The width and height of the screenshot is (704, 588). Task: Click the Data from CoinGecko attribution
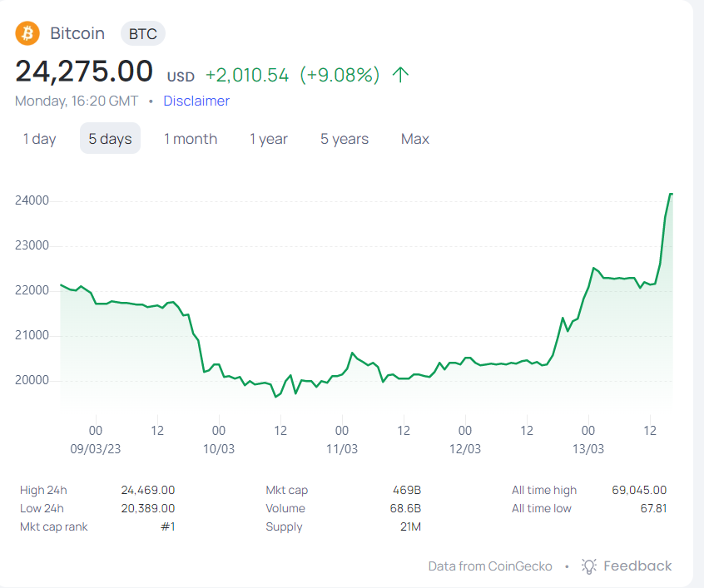pyautogui.click(x=490, y=566)
